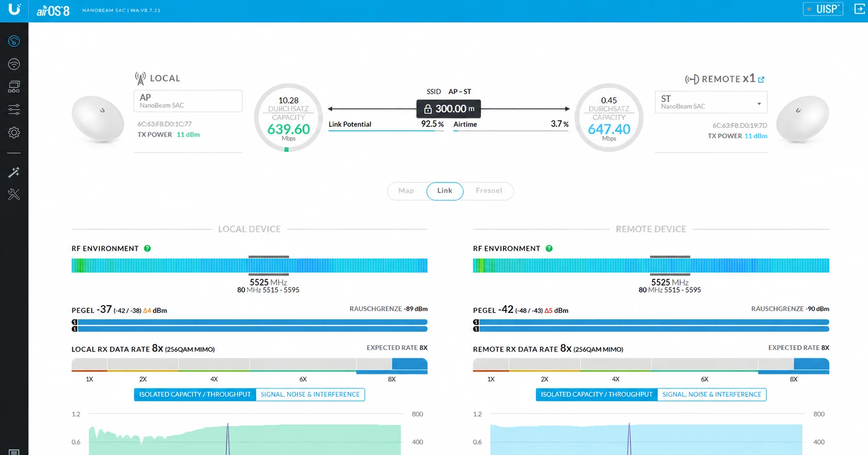Click the Link Potential 92.5 % value

click(x=432, y=124)
